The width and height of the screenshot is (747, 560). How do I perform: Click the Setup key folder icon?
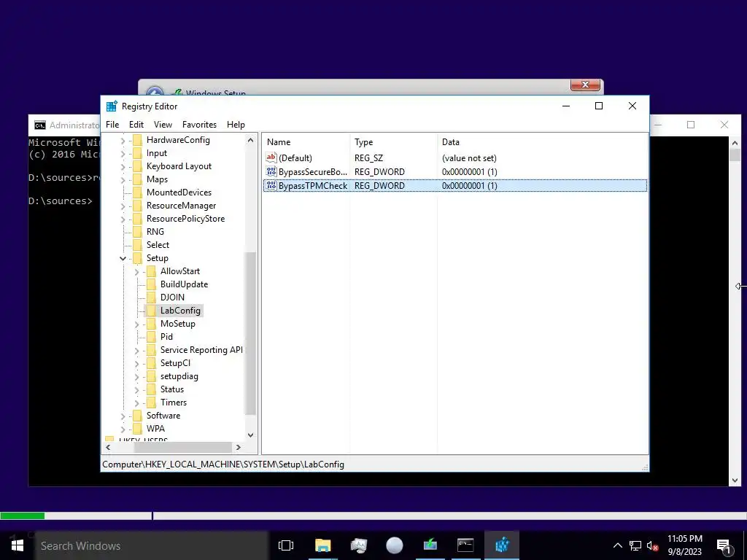(x=138, y=258)
